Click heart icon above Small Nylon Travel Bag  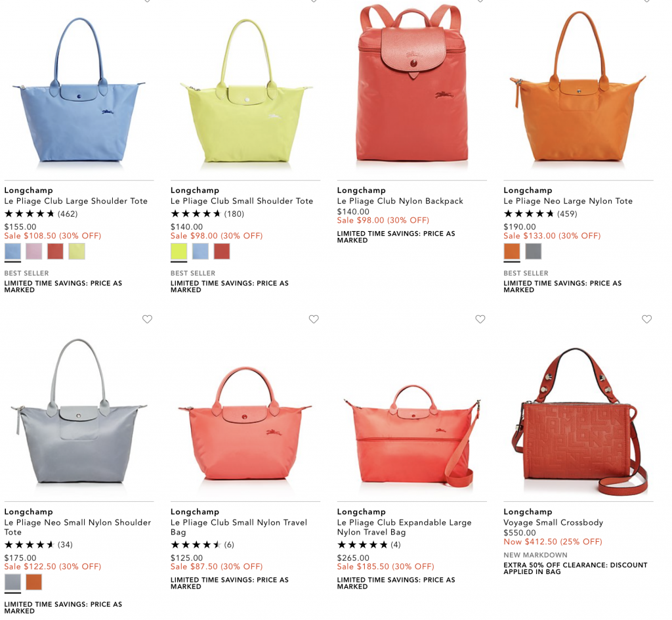click(x=314, y=319)
